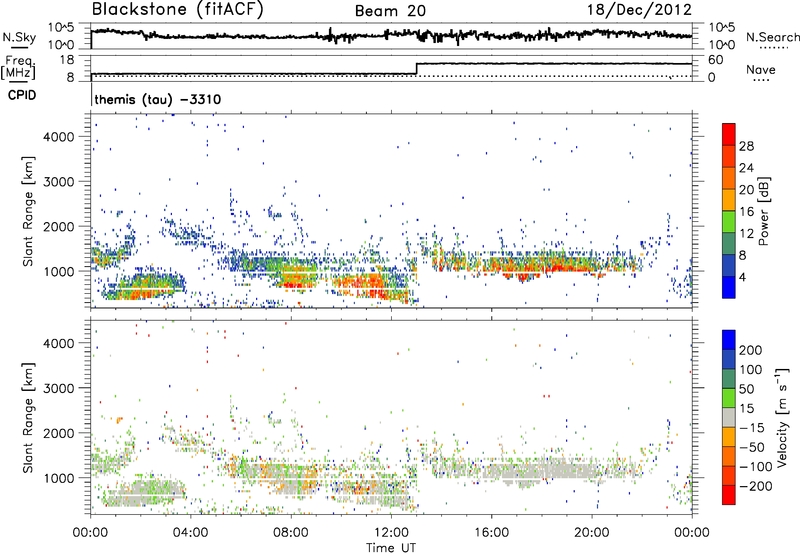
Task: Click the '16:00' time axis label
Action: tap(491, 533)
